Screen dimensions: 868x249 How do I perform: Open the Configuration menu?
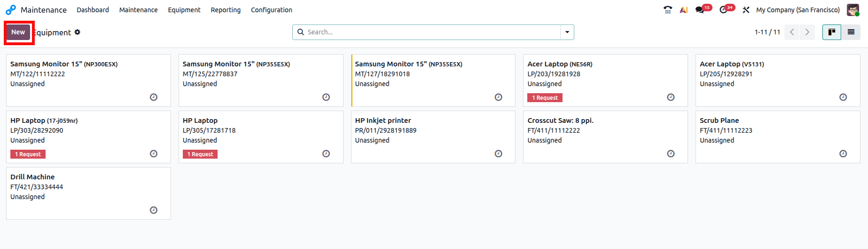[272, 10]
